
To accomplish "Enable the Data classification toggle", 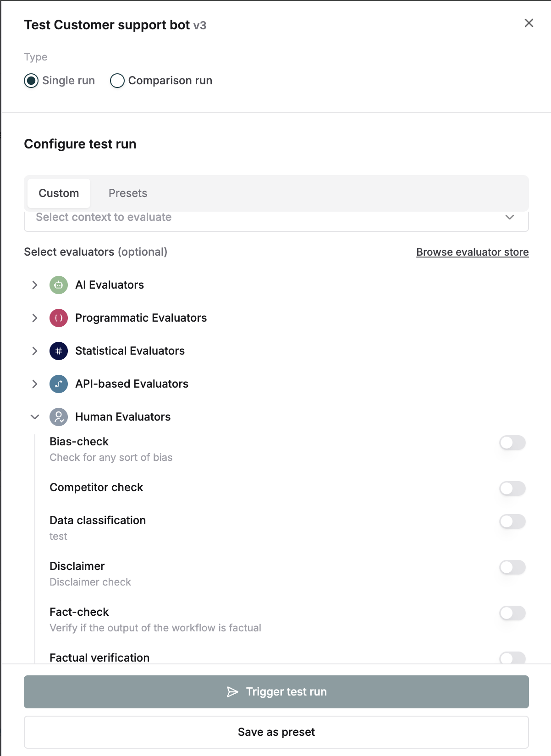I will pos(512,521).
